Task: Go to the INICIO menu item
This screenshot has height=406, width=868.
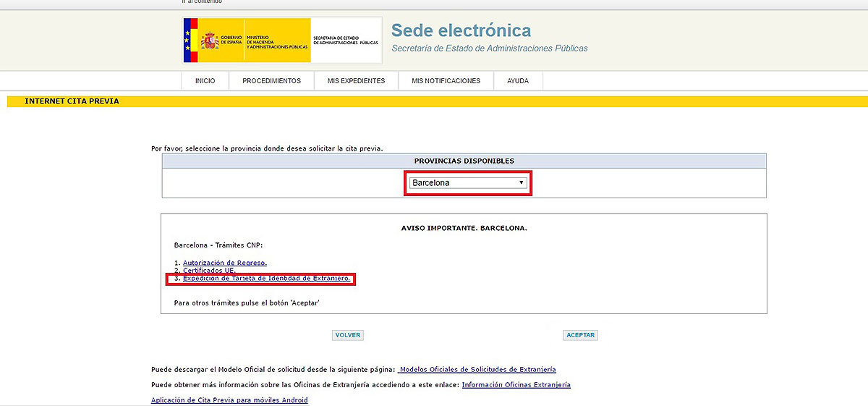Action: click(205, 81)
